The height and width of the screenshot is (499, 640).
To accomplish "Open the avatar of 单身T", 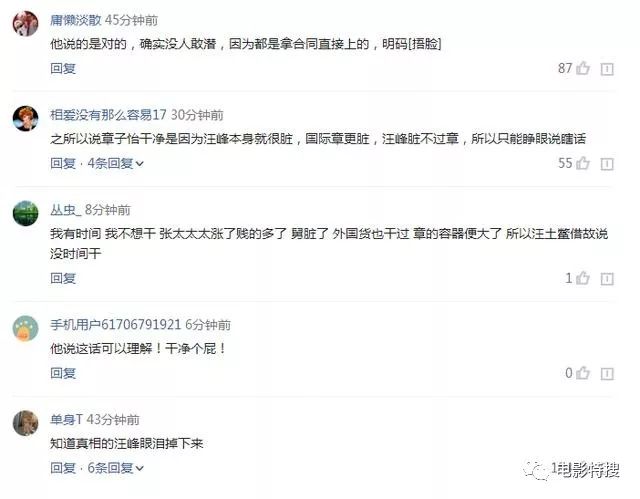I will [x=25, y=423].
